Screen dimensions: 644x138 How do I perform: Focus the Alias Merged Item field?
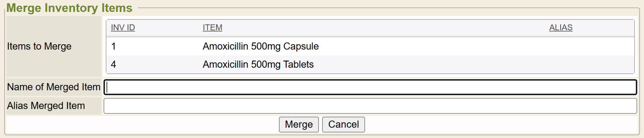(370, 106)
